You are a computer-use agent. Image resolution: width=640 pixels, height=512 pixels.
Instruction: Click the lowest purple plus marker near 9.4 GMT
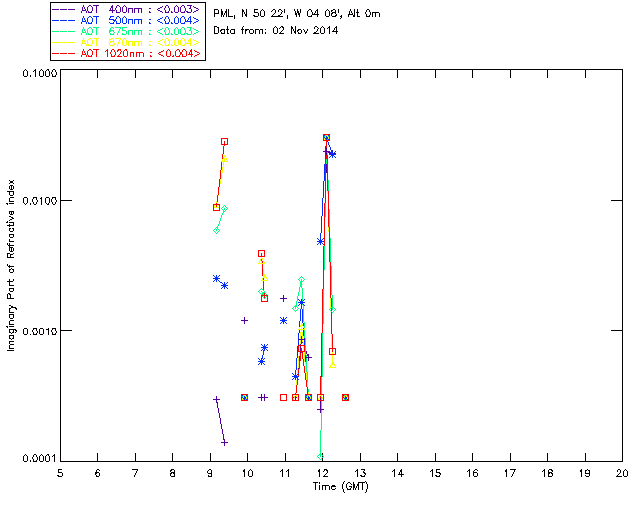(224, 442)
